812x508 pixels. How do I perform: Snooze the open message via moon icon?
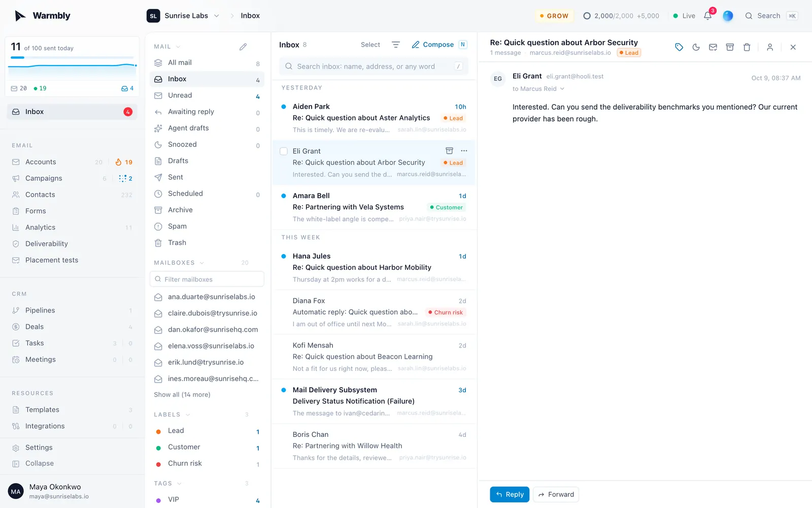[696, 47]
